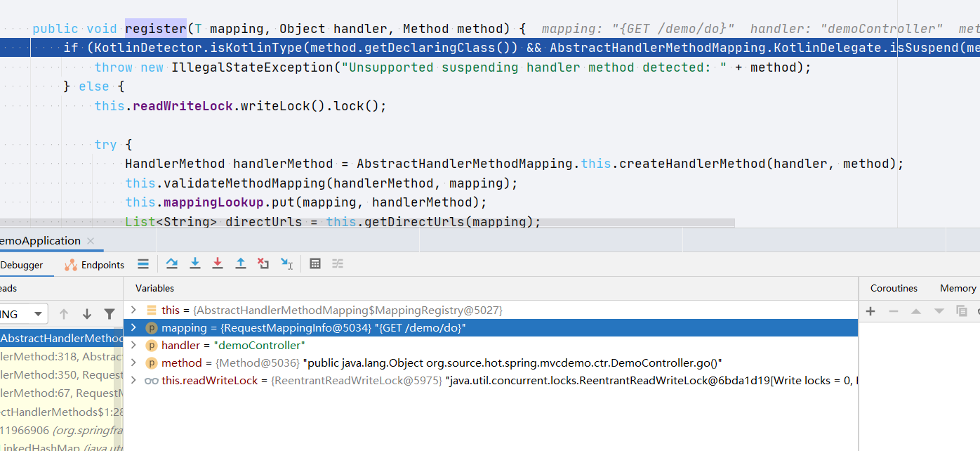Add a new watch with plus icon
This screenshot has width=980, height=451.
point(870,311)
